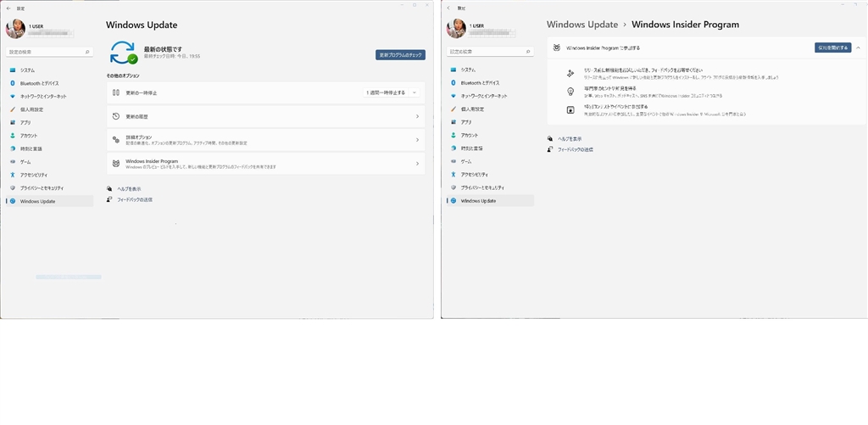Collapse the Insider Program join card chevron
Screen dimensions: 868x425
coord(858,48)
